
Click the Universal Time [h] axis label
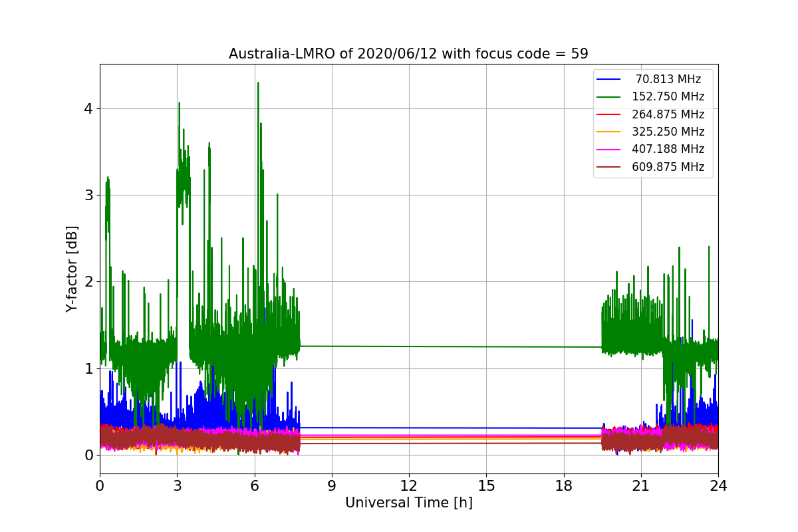[408, 503]
